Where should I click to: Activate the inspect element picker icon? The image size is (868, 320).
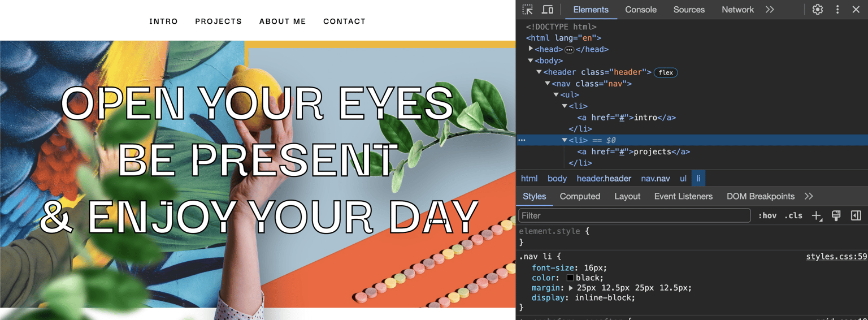point(527,10)
